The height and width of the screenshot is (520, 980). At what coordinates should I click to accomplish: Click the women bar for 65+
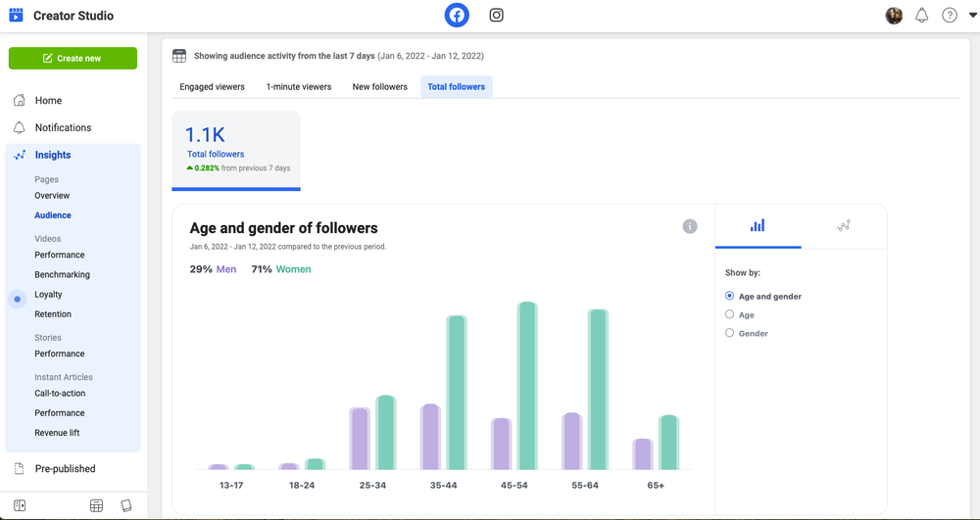pos(668,443)
